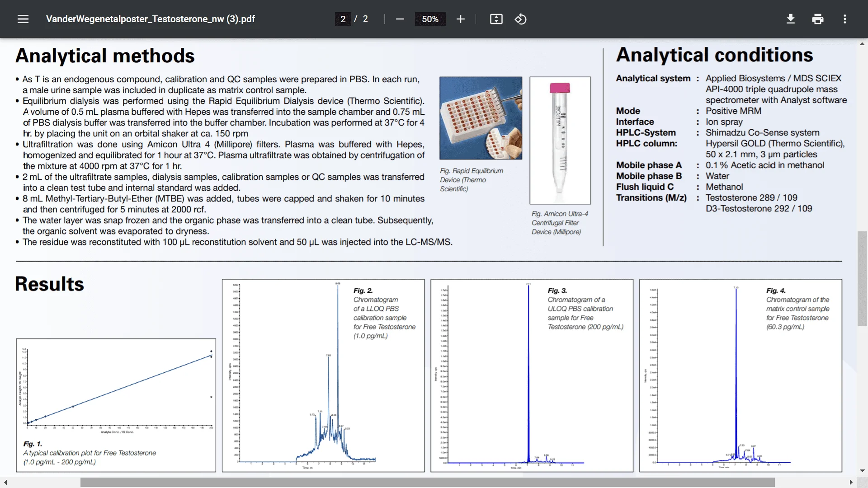
Task: Click the 50% zoom level field
Action: (430, 19)
